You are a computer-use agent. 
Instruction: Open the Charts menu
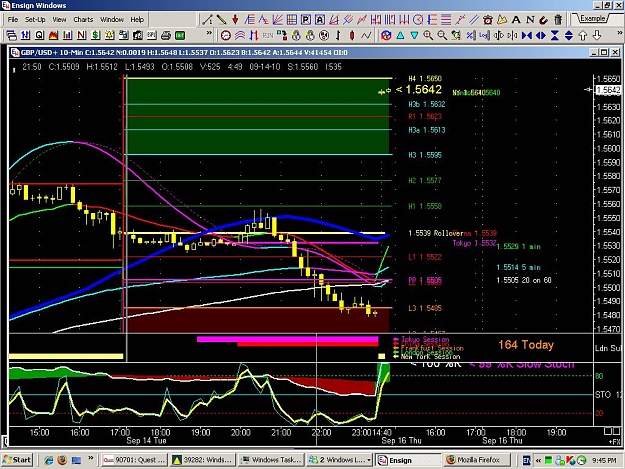[x=83, y=20]
